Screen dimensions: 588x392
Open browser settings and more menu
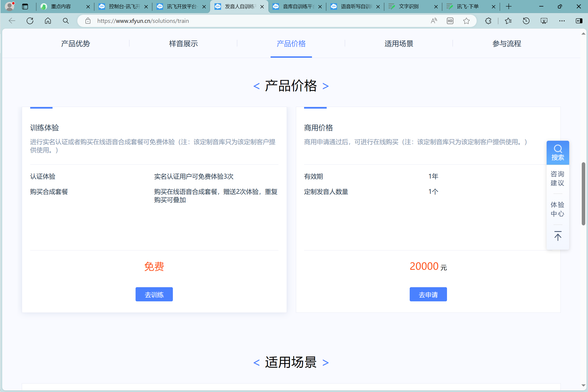point(562,21)
